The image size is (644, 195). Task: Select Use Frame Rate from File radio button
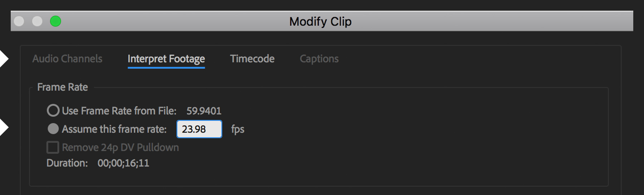[x=53, y=110]
